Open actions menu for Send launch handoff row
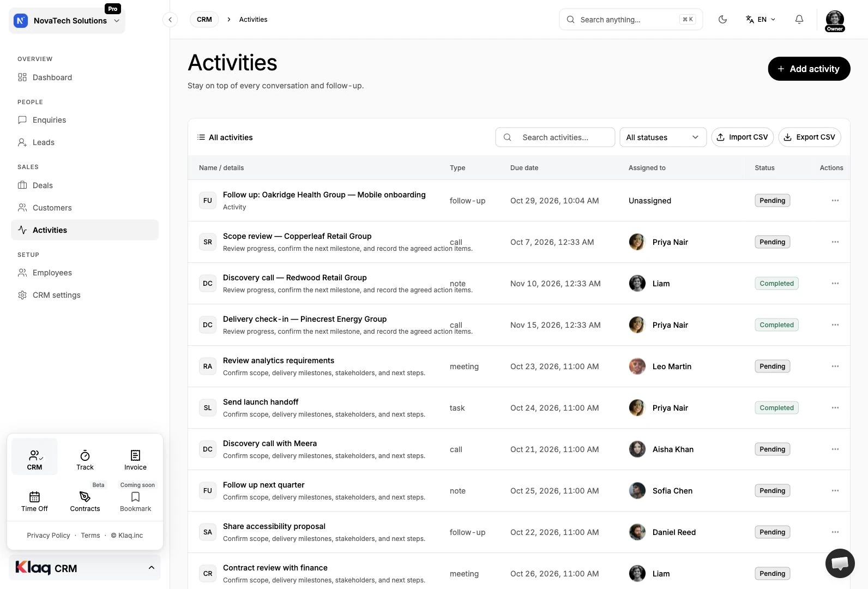The width and height of the screenshot is (868, 589). pyautogui.click(x=835, y=408)
